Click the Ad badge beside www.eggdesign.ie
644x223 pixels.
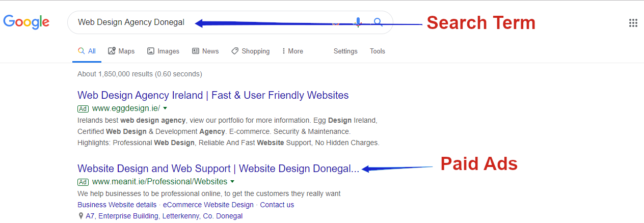coord(83,108)
